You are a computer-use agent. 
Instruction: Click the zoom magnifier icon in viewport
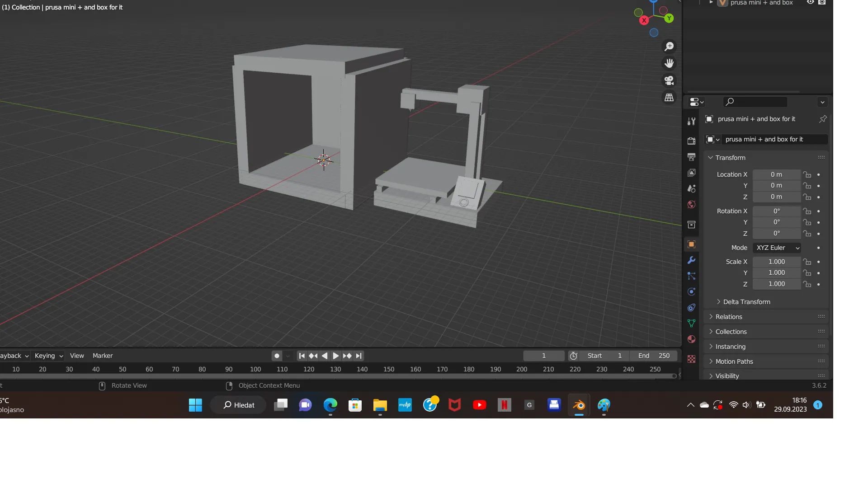pyautogui.click(x=669, y=46)
